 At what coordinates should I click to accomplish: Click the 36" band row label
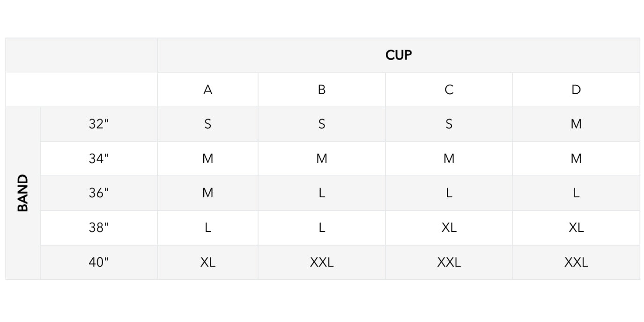[x=99, y=193]
